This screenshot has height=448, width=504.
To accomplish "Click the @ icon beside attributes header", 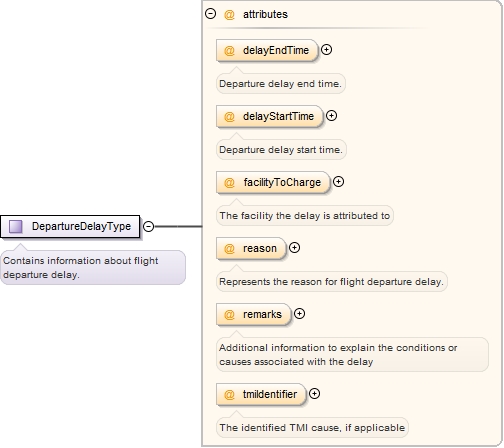I will (229, 14).
